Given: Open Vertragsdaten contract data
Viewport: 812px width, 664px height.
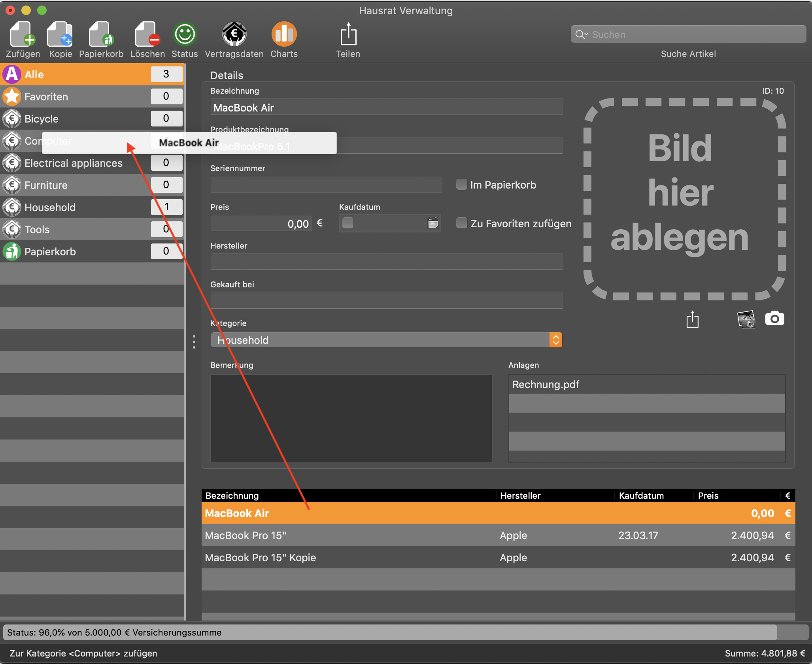Looking at the screenshot, I should [234, 34].
